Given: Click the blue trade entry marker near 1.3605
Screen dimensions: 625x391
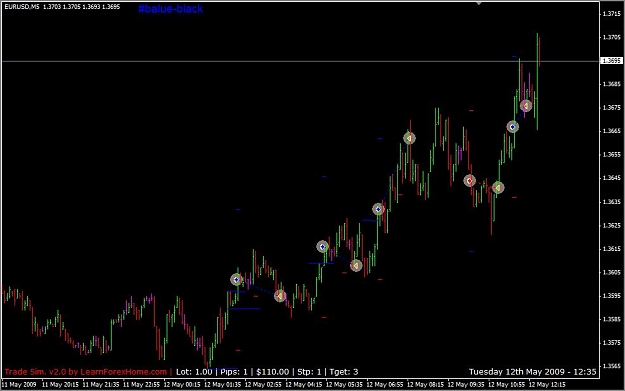Looking at the screenshot, I should (x=236, y=280).
